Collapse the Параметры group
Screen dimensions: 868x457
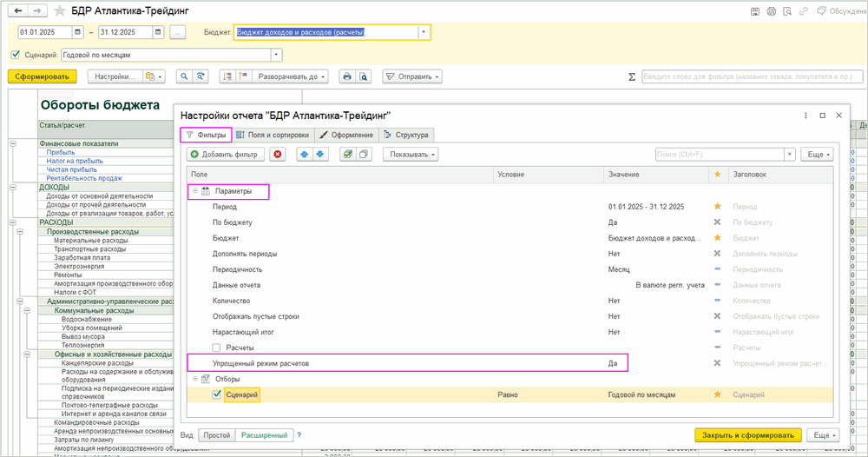coord(195,191)
